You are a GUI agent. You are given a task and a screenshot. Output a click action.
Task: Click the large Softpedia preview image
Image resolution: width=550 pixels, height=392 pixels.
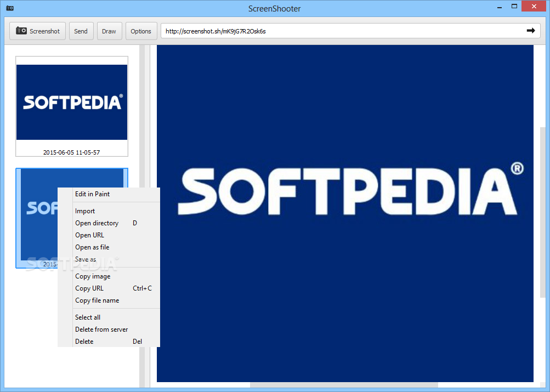click(x=345, y=213)
